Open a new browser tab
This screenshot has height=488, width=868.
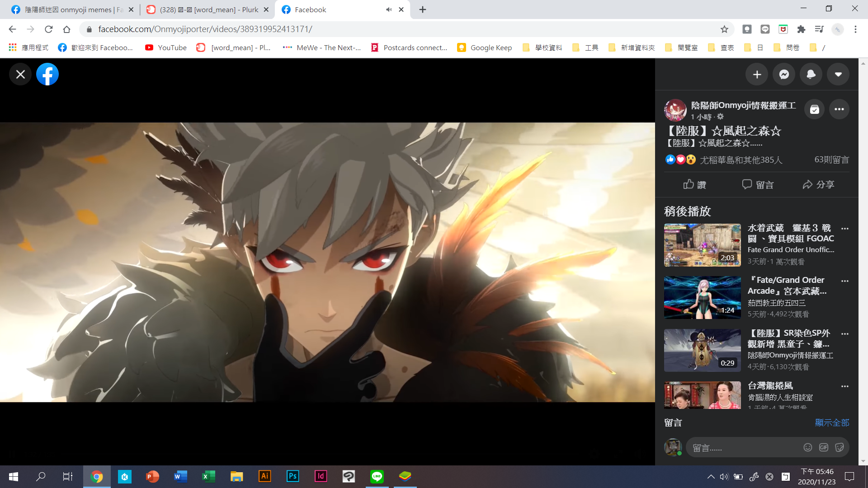click(x=423, y=9)
